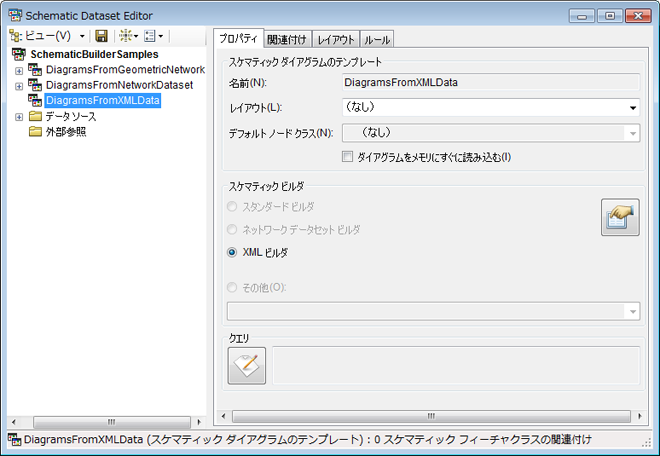Select the データ ソース tree item

(x=71, y=116)
